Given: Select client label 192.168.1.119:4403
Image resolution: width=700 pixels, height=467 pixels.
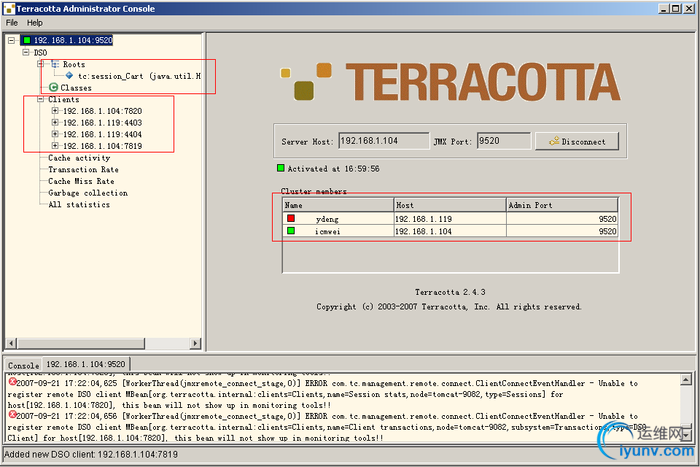Looking at the screenshot, I should [x=103, y=123].
